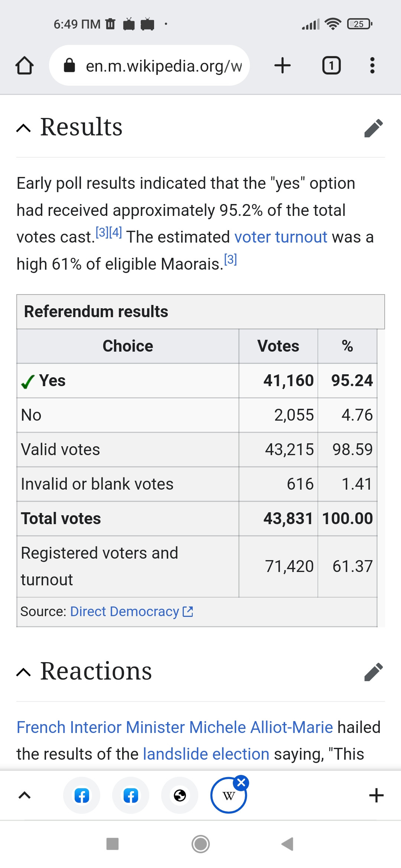The width and height of the screenshot is (401, 868).
Task: Edit the Results section with pencil icon
Action: [374, 128]
